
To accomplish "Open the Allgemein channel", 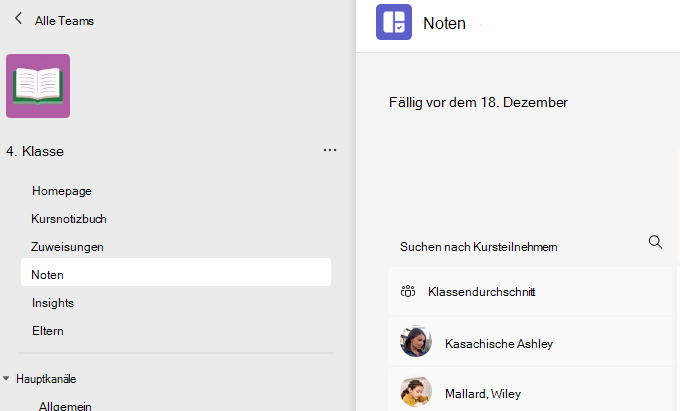I will click(x=65, y=406).
